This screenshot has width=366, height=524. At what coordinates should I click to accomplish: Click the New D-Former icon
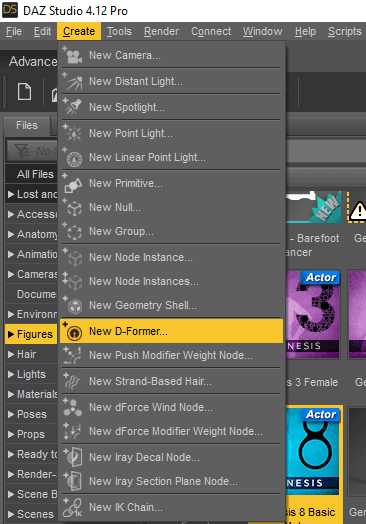(x=74, y=332)
